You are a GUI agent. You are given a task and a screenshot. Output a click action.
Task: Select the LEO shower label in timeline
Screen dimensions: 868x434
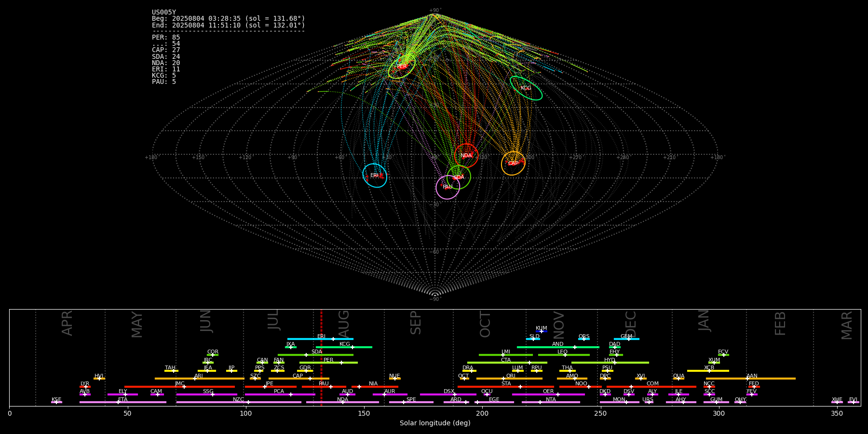tap(562, 352)
